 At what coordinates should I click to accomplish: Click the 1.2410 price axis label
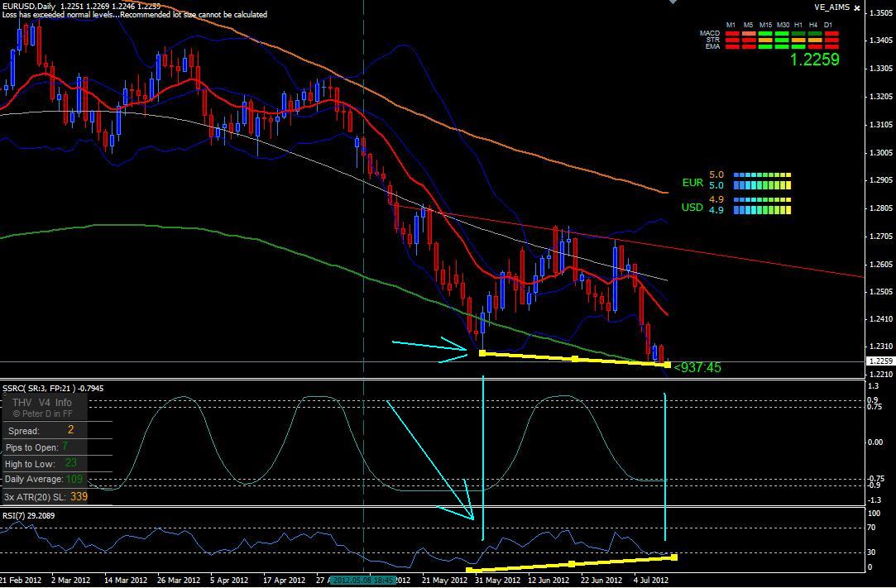[881, 319]
